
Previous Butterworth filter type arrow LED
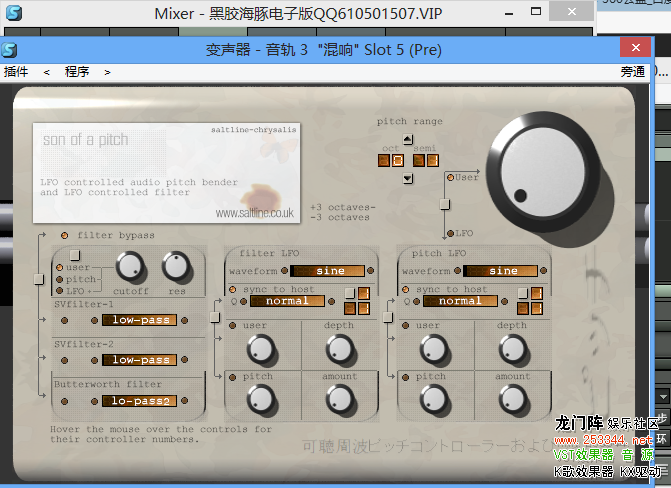[95, 402]
